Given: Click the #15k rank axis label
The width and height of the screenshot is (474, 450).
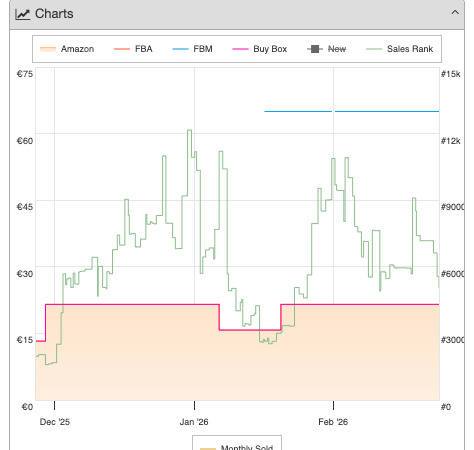Looking at the screenshot, I should click(451, 74).
